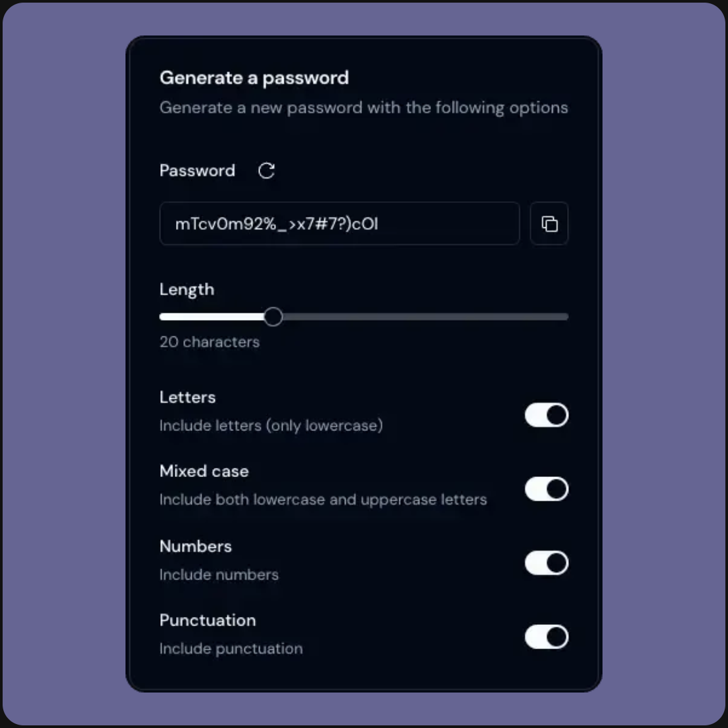
Task: Click the Generate a password heading
Action: (254, 78)
